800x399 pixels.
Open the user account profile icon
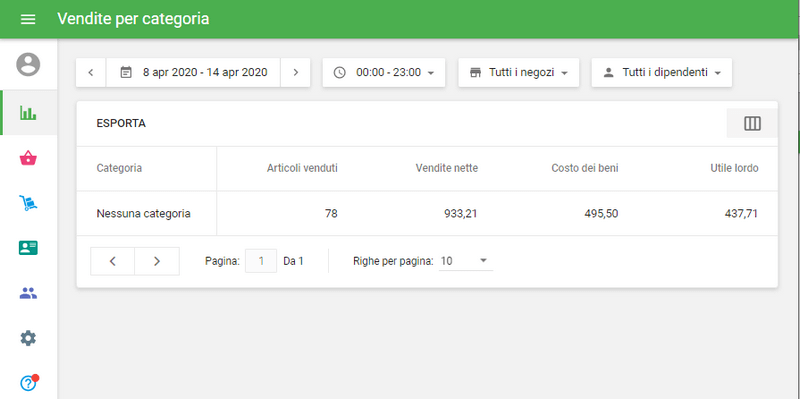28,64
